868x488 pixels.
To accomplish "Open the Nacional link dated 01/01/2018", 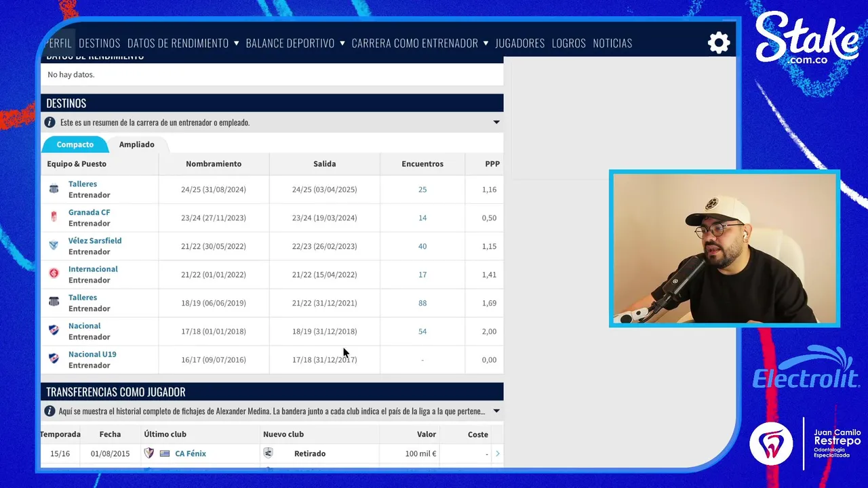I will (84, 326).
